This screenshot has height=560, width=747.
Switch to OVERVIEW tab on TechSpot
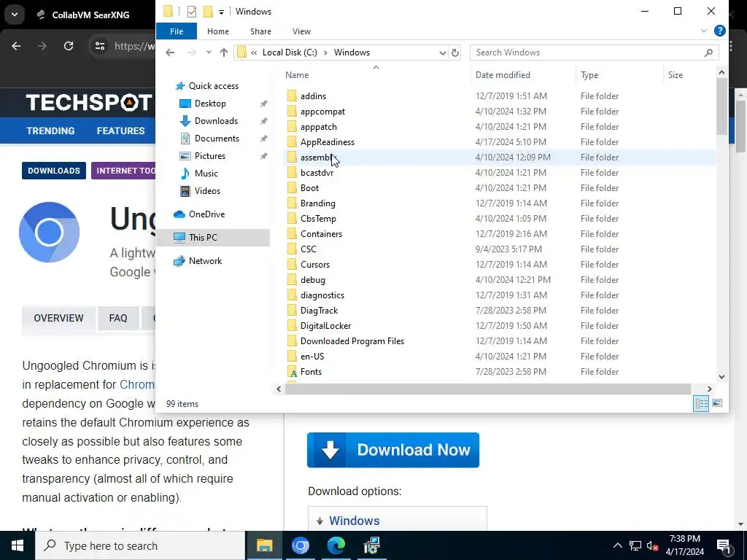click(x=58, y=318)
